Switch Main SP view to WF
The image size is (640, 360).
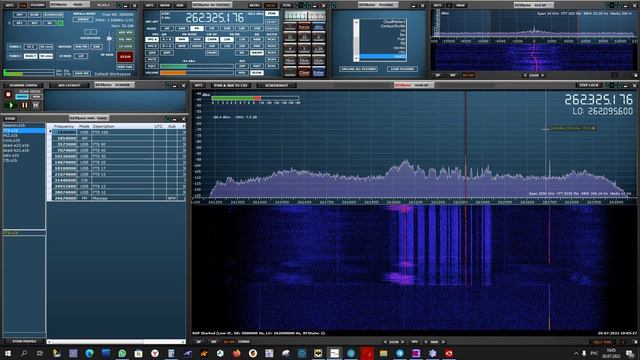[214, 342]
